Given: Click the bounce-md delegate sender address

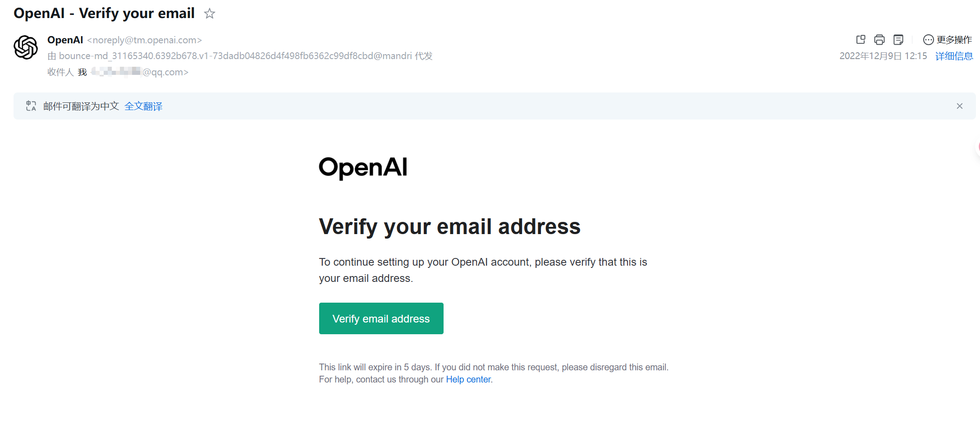Looking at the screenshot, I should 235,56.
